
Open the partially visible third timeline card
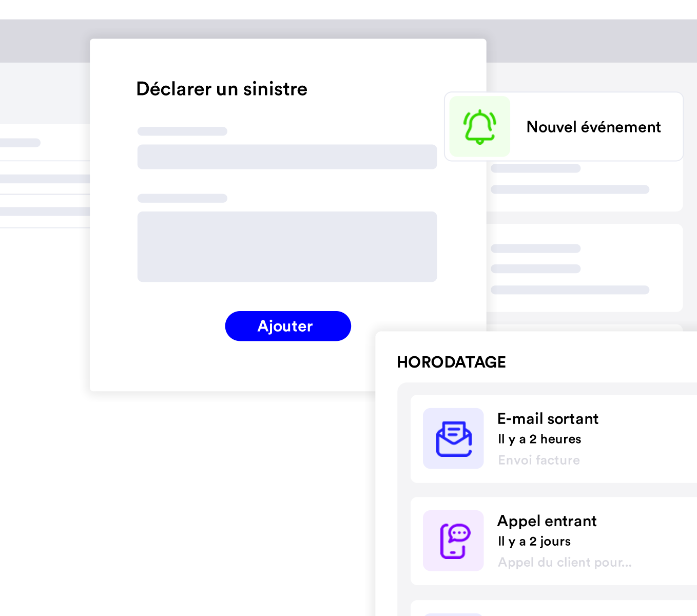554,609
